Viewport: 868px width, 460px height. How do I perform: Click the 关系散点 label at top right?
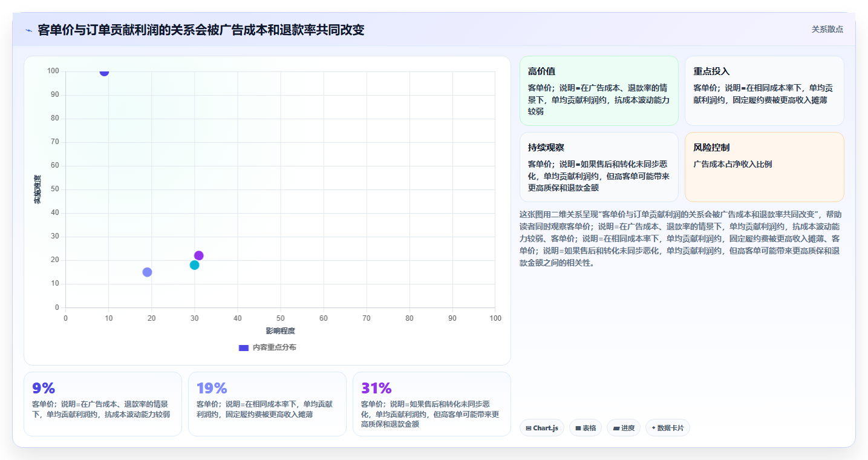[x=827, y=29]
